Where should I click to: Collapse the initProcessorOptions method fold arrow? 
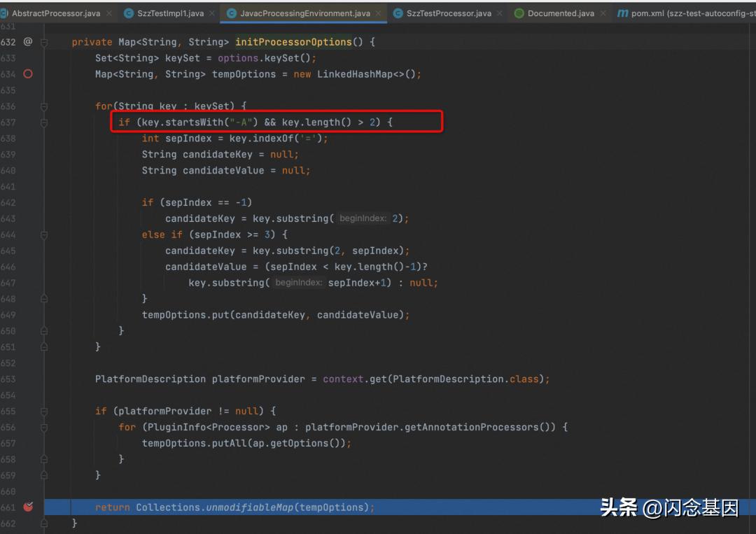[x=43, y=41]
